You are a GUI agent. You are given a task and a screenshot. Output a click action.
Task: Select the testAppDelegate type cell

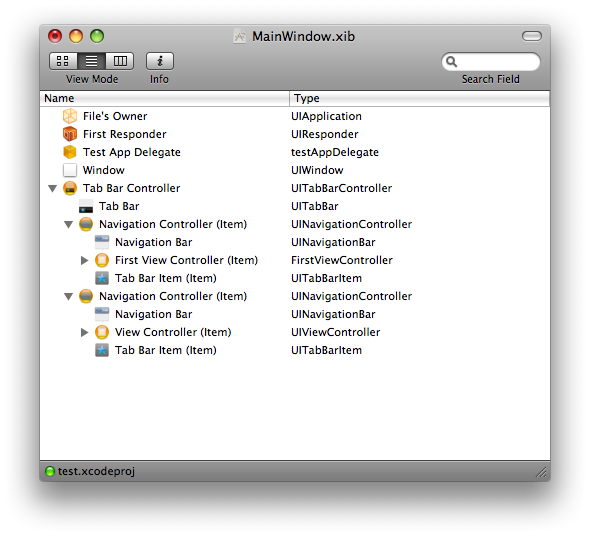[335, 152]
